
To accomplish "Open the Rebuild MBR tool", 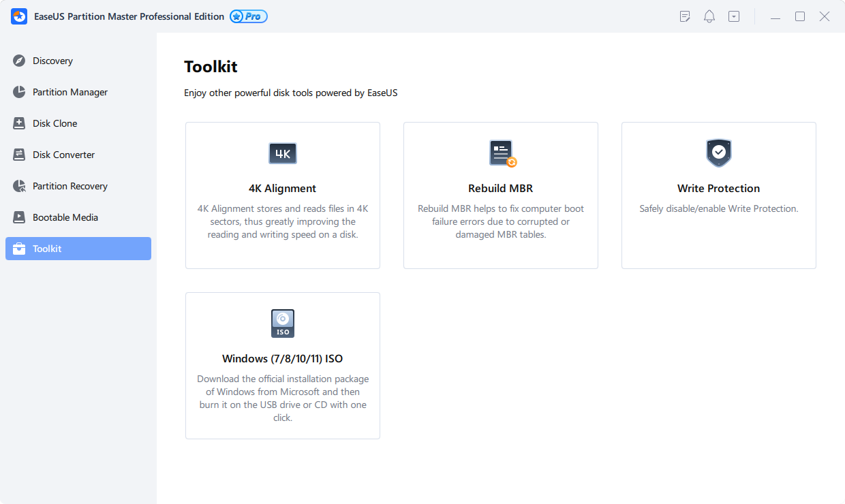I will pos(500,195).
